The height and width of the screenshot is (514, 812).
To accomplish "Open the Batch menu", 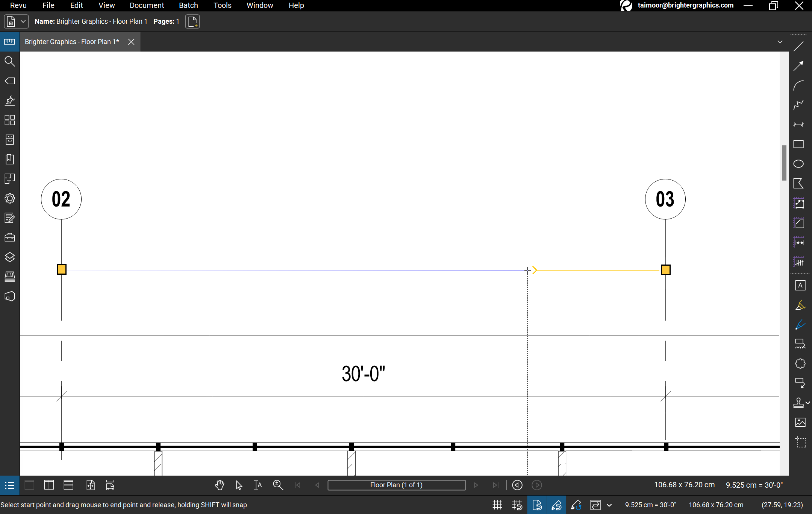I will pyautogui.click(x=188, y=5).
